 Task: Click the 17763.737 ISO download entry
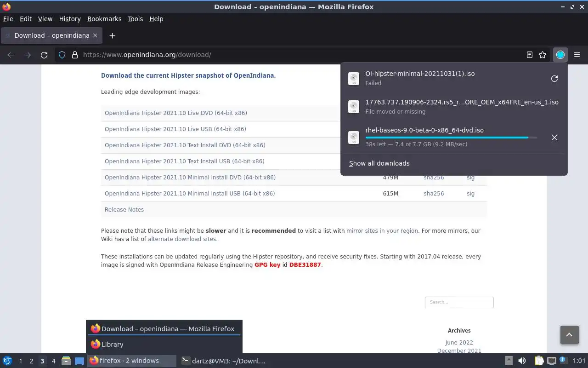pos(454,107)
